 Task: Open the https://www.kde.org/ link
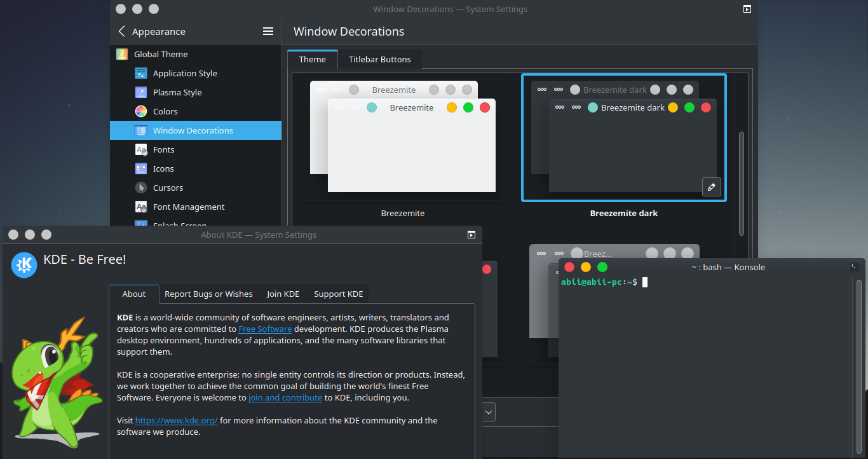[177, 420]
